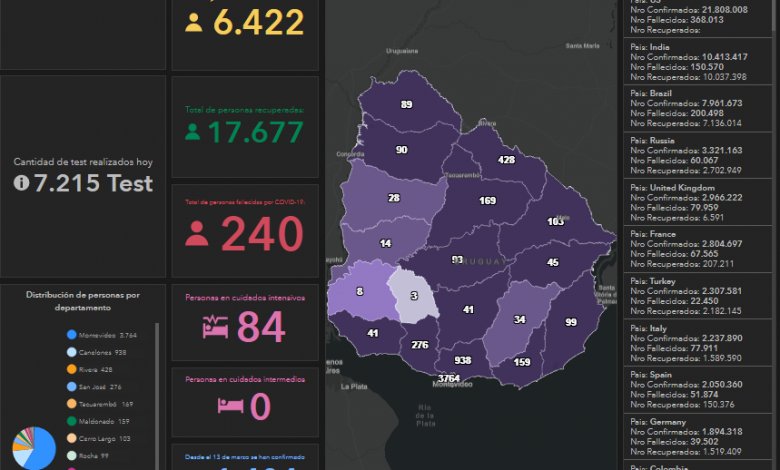
Task: Click the large blue pie chart slice
Action: [42, 455]
